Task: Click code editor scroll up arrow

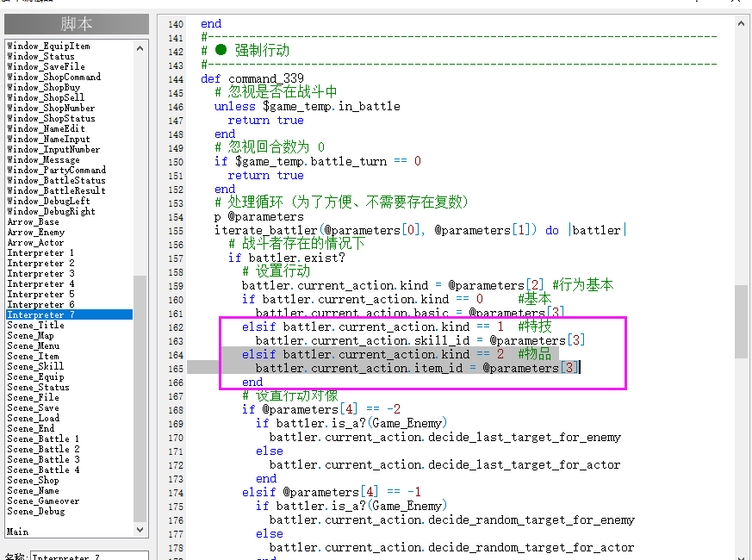Action: (741, 23)
